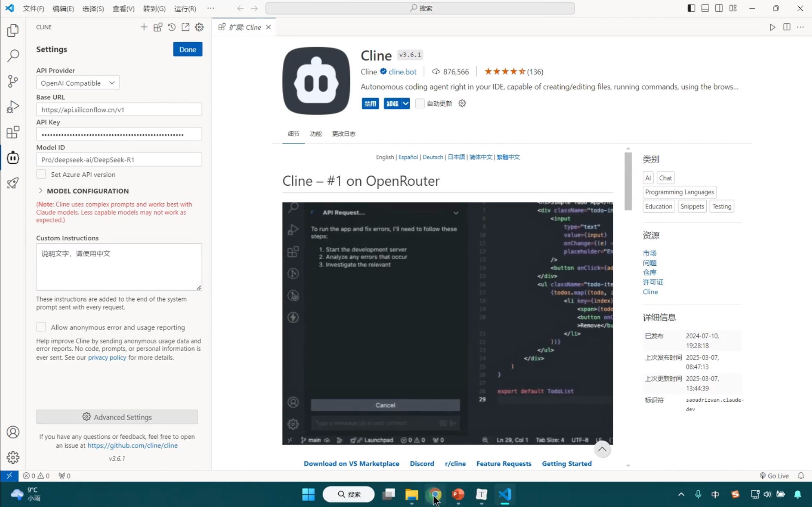Open extension settings gear next to auto update
Viewport: 812px width, 507px height.
[462, 103]
